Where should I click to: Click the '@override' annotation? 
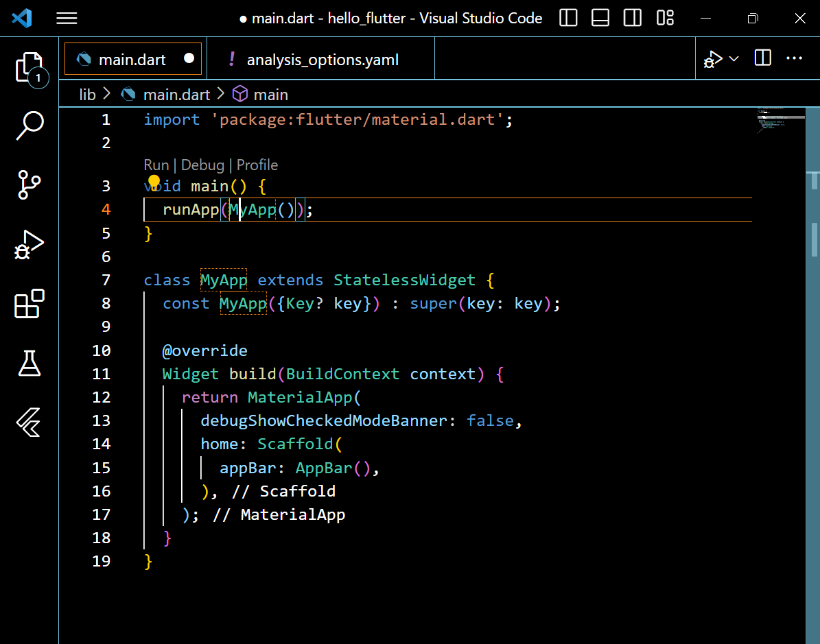[x=205, y=350]
